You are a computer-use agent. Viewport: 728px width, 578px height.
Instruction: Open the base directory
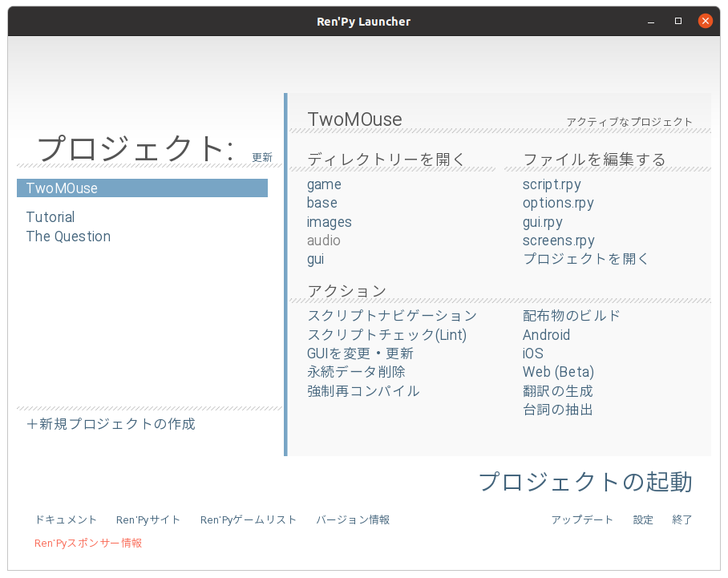coord(322,203)
